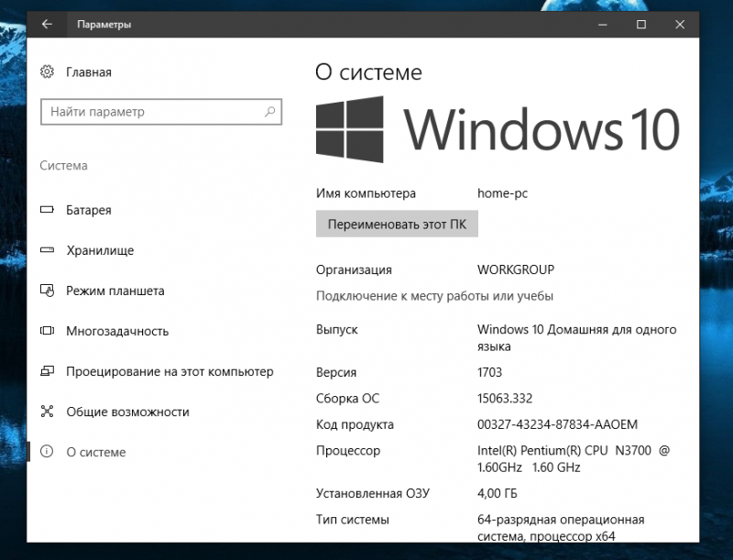Click the version value 1703
This screenshot has height=560, width=733.
click(x=489, y=372)
